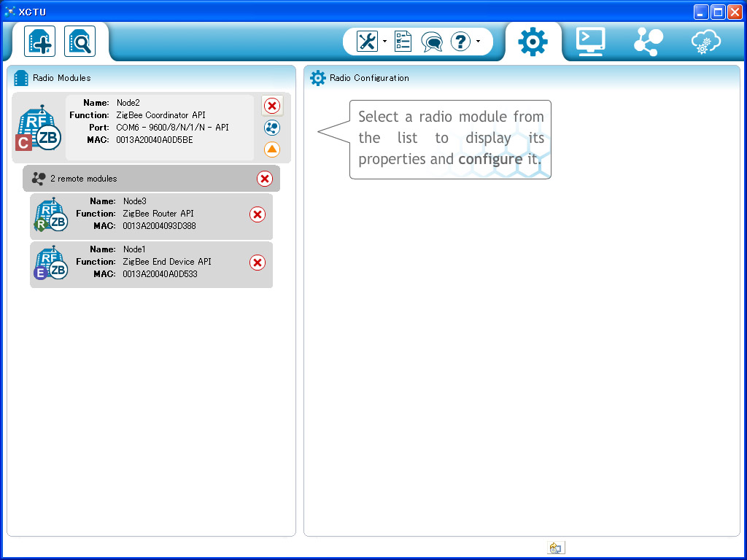
Task: Discover remote nodes for Node2
Action: (x=272, y=128)
